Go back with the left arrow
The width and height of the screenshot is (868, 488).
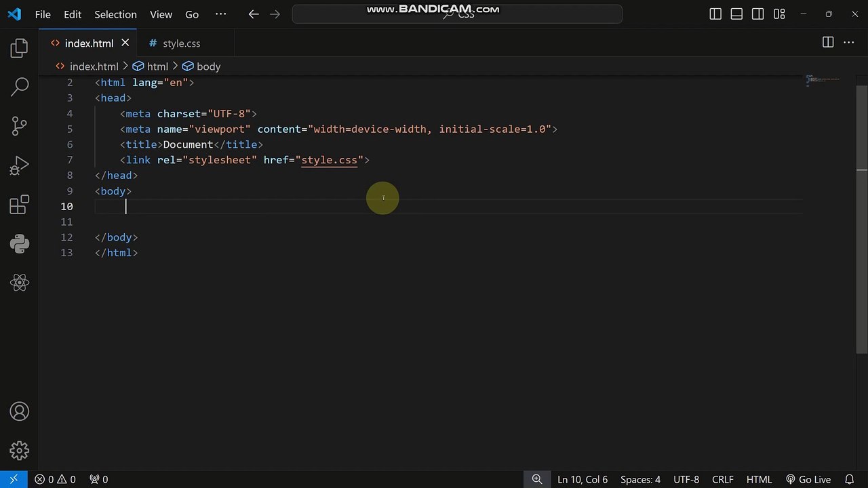254,14
